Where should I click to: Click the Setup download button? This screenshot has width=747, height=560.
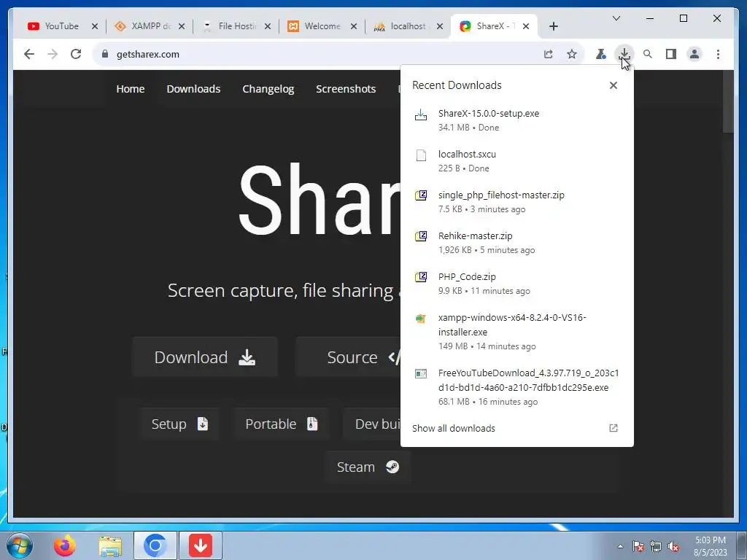[179, 424]
